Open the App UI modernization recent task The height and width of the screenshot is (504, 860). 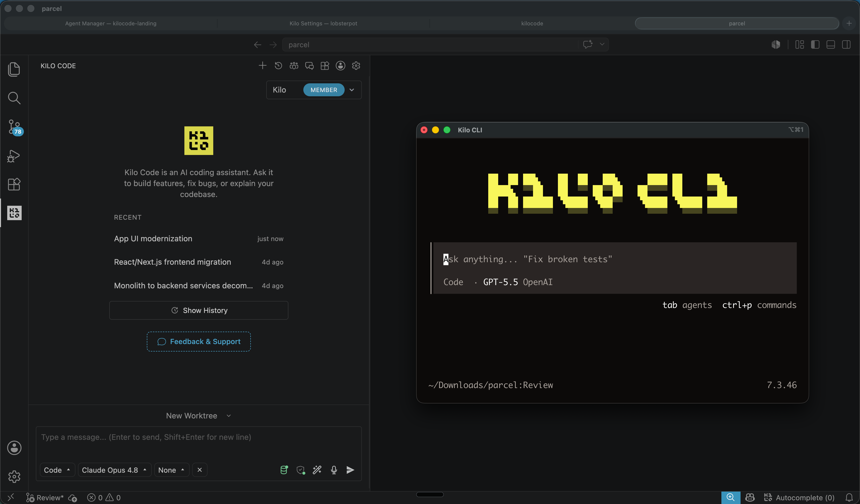(199, 239)
